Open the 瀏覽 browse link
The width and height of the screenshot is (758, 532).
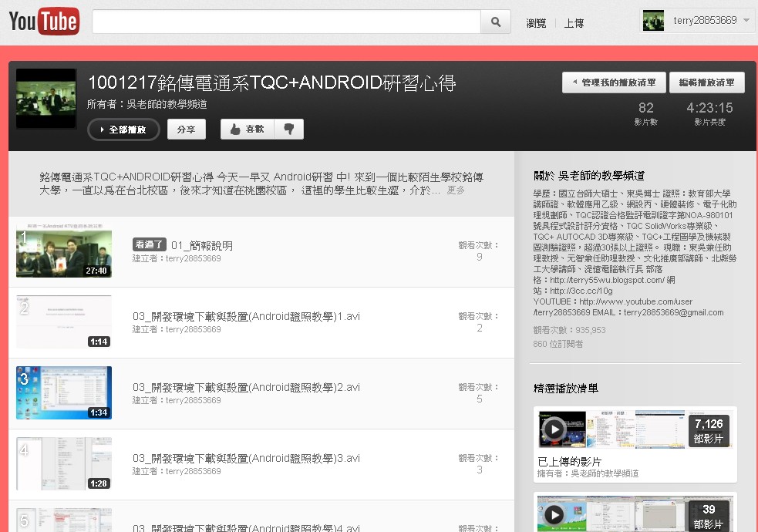tap(536, 22)
